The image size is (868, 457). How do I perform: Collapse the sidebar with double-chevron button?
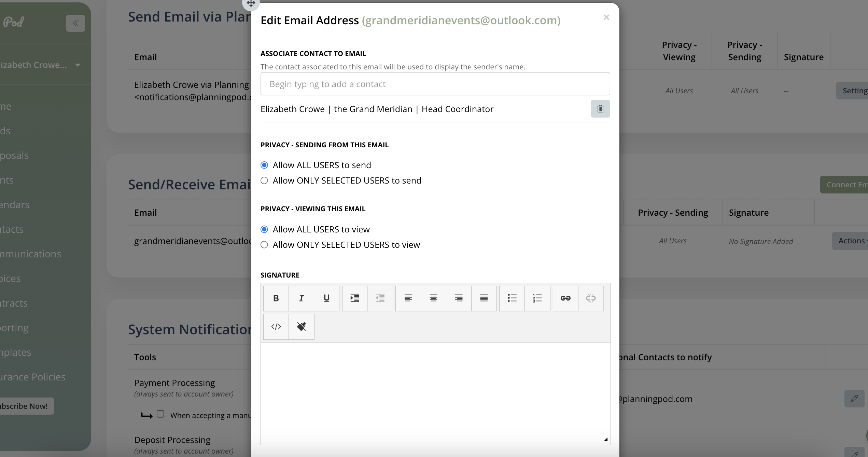[75, 23]
